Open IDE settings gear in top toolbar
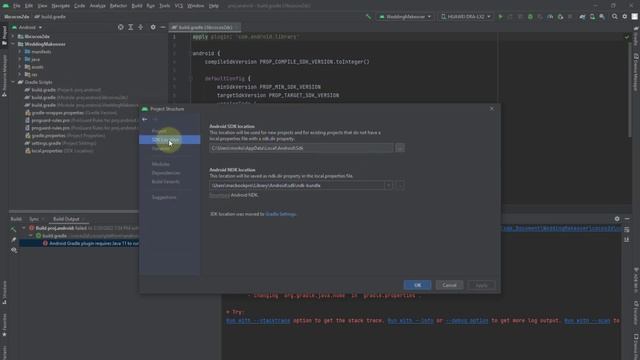The height and width of the screenshot is (360, 640). click(624, 17)
